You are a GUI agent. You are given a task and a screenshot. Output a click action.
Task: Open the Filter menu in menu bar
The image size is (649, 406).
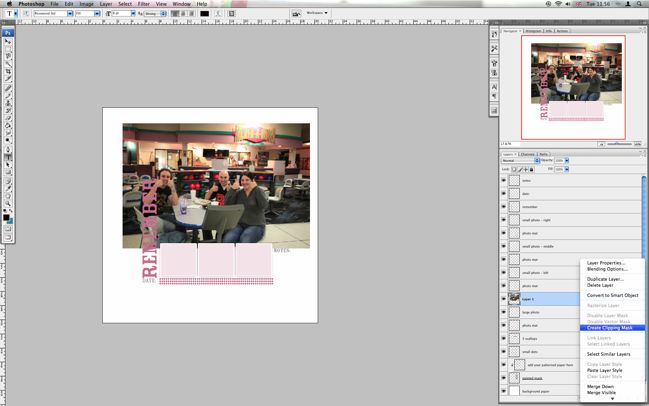click(144, 4)
